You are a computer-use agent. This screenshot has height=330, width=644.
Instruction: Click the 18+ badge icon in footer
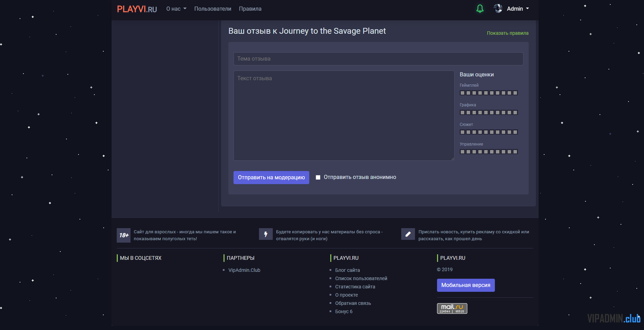[x=124, y=235]
